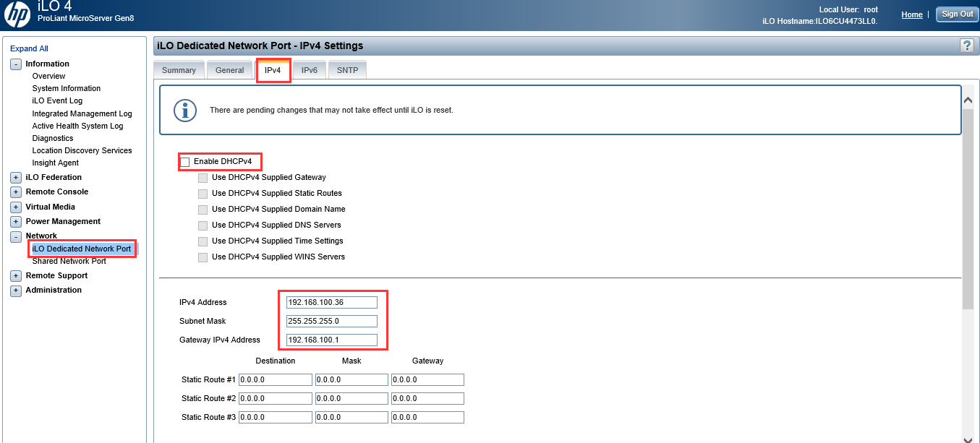
Task: Expand the iLO Federation section
Action: (x=16, y=178)
